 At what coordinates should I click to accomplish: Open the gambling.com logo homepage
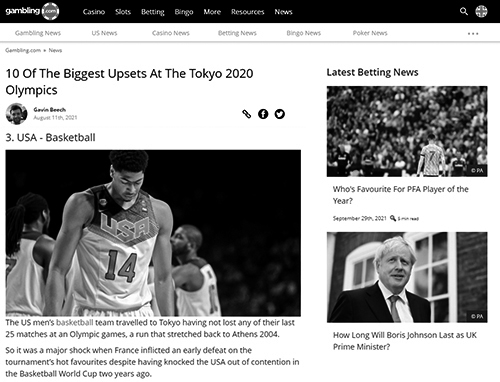coord(32,11)
